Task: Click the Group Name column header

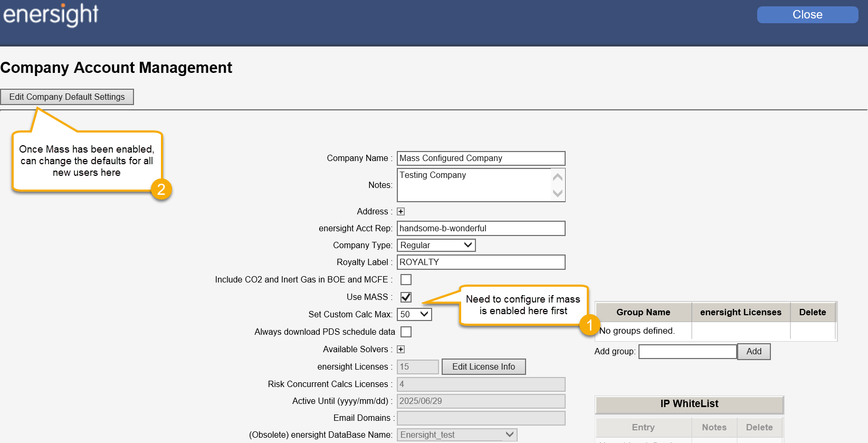Action: (643, 313)
